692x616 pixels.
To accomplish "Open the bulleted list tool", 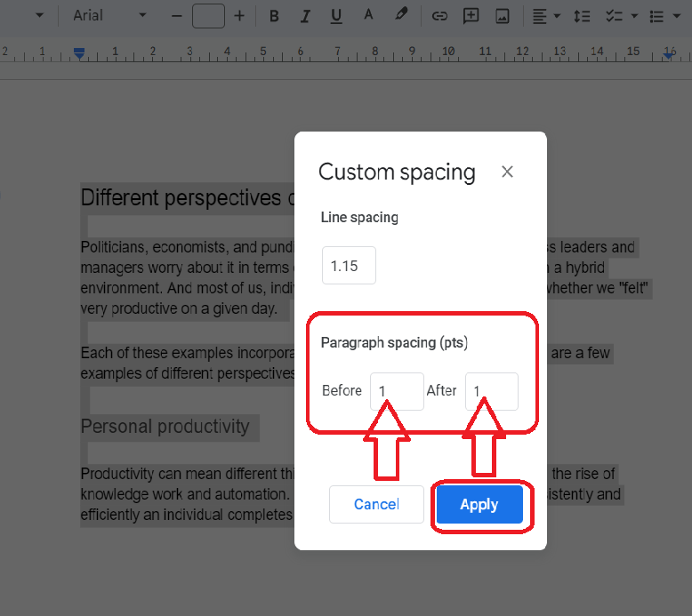I will pyautogui.click(x=656, y=17).
